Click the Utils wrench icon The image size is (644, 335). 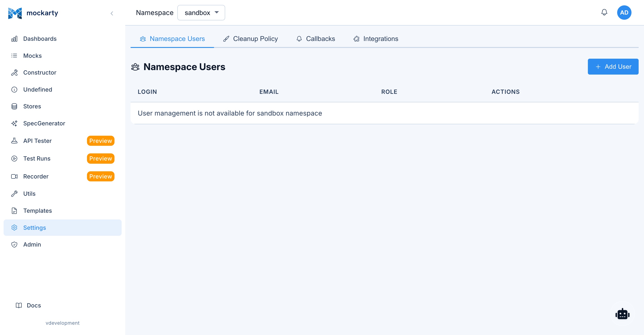point(14,194)
